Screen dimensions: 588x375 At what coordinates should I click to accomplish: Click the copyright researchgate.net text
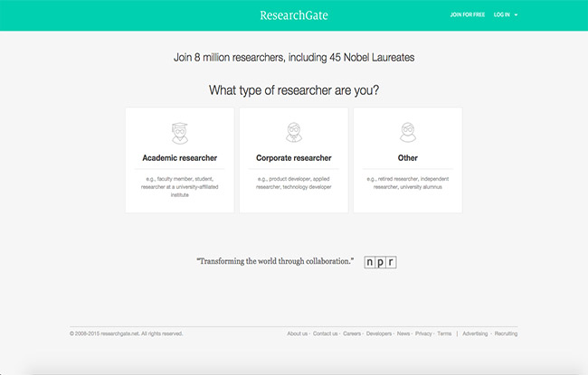(x=126, y=333)
